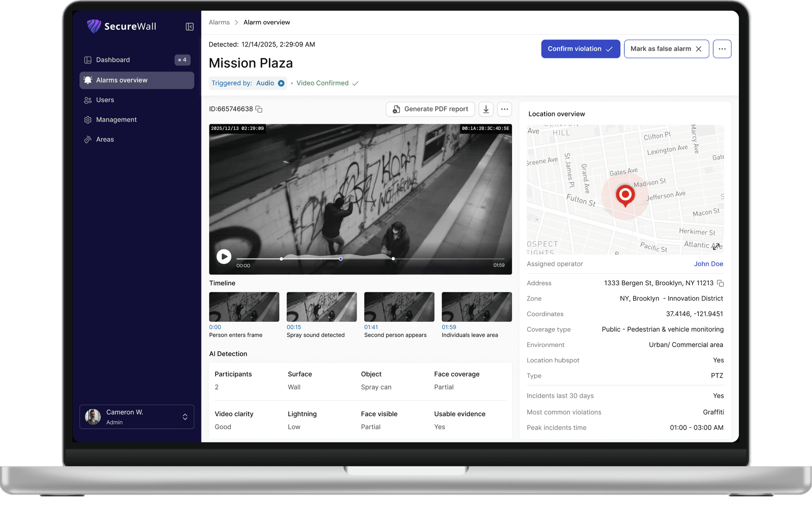Viewport: 812px width, 505px height.
Task: Go to Management section
Action: click(116, 120)
